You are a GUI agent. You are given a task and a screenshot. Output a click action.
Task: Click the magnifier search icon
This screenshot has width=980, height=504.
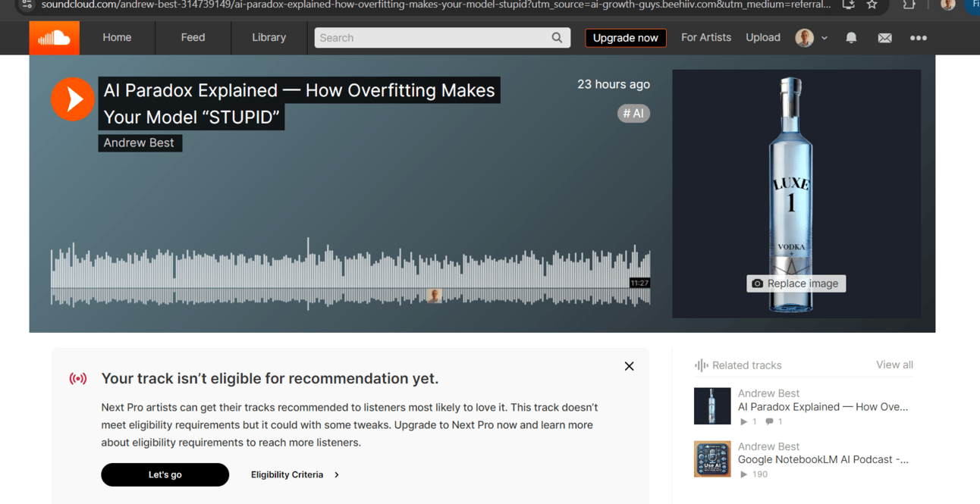[x=557, y=38]
